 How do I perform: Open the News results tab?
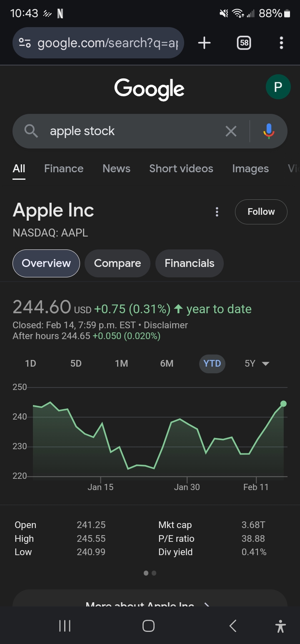[x=116, y=169]
